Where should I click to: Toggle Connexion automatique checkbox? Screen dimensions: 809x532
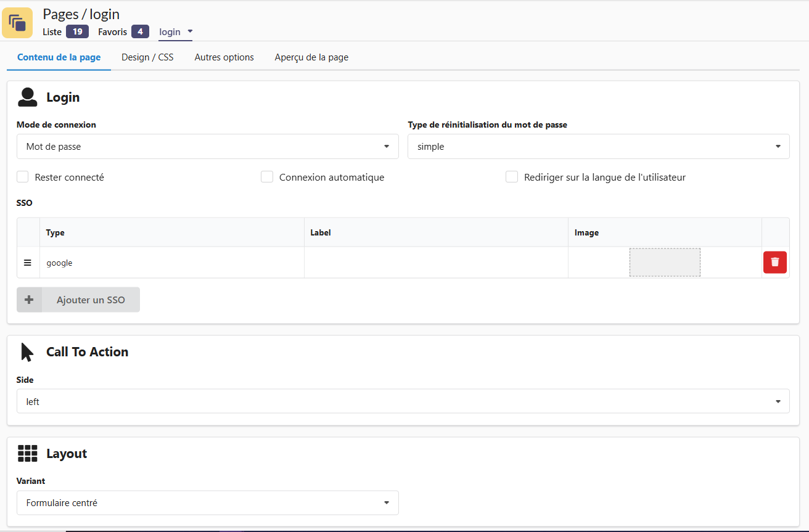267,177
